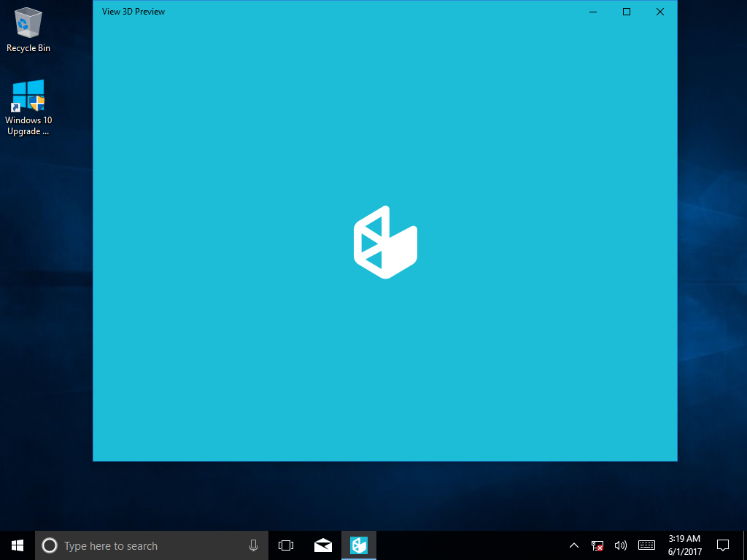Open the Action Center
Viewport: 747px width, 560px height.
tap(722, 545)
